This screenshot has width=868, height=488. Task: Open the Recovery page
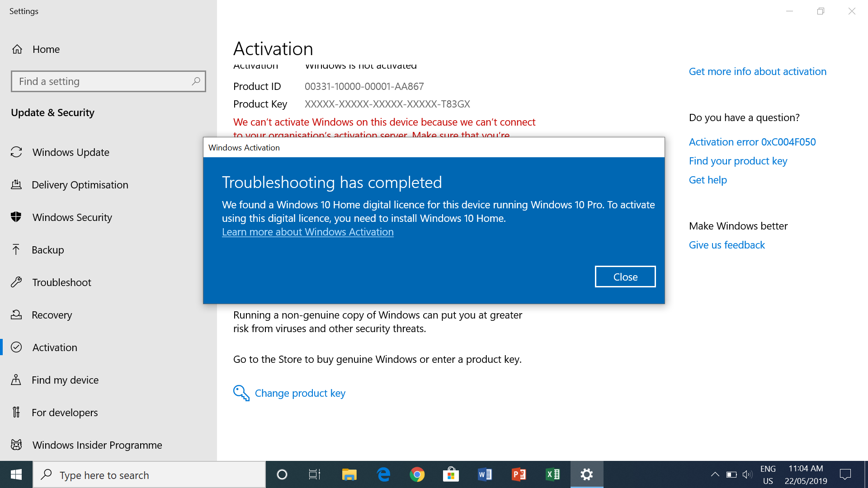[x=52, y=315]
